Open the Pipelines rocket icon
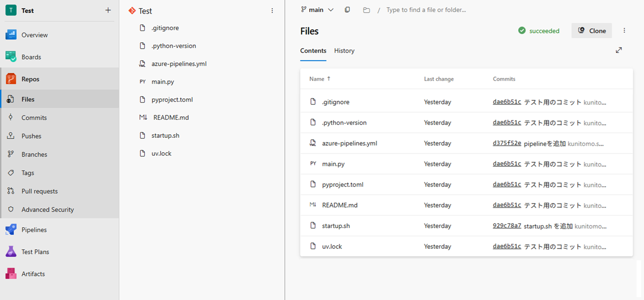 point(11,230)
